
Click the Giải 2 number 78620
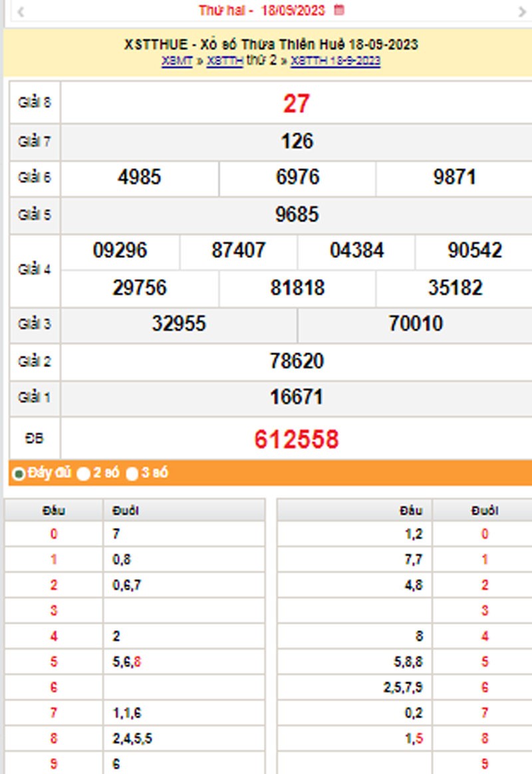[x=297, y=361]
